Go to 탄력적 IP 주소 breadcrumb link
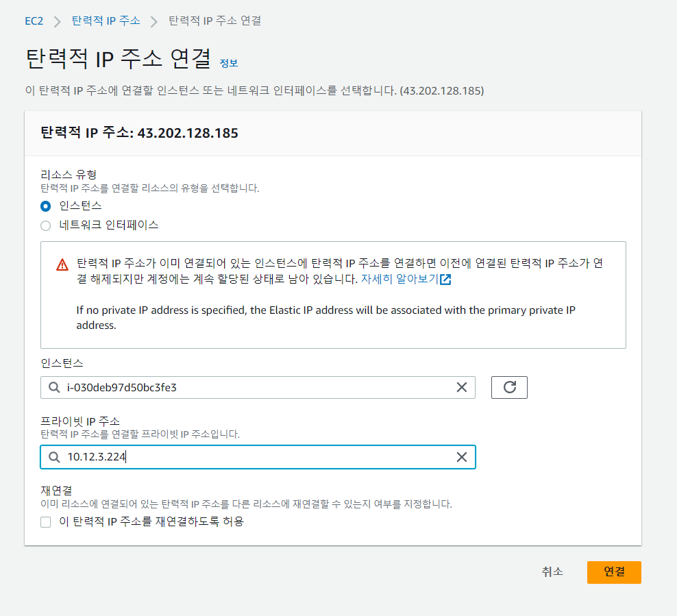The width and height of the screenshot is (677, 616). [106, 21]
